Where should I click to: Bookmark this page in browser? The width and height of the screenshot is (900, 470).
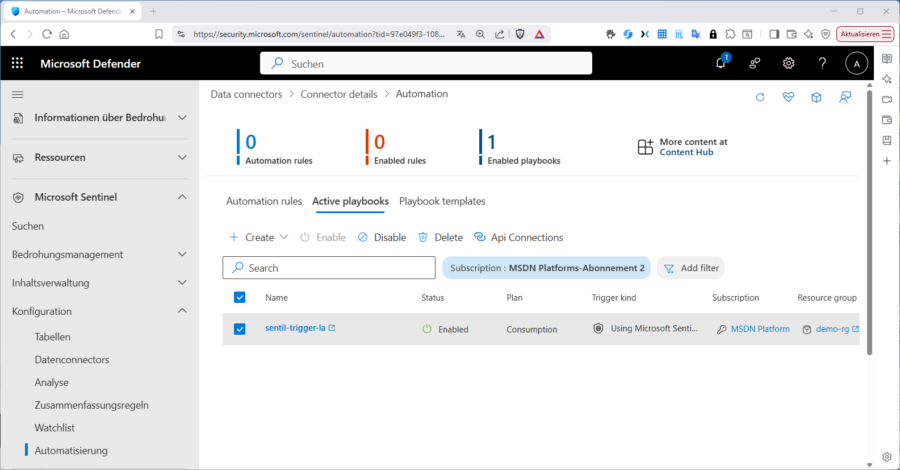coord(159,34)
